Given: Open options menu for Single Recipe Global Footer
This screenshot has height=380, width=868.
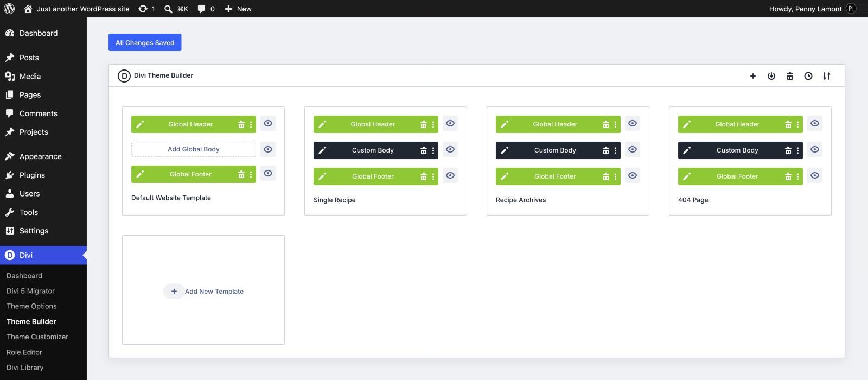Looking at the screenshot, I should tap(433, 176).
